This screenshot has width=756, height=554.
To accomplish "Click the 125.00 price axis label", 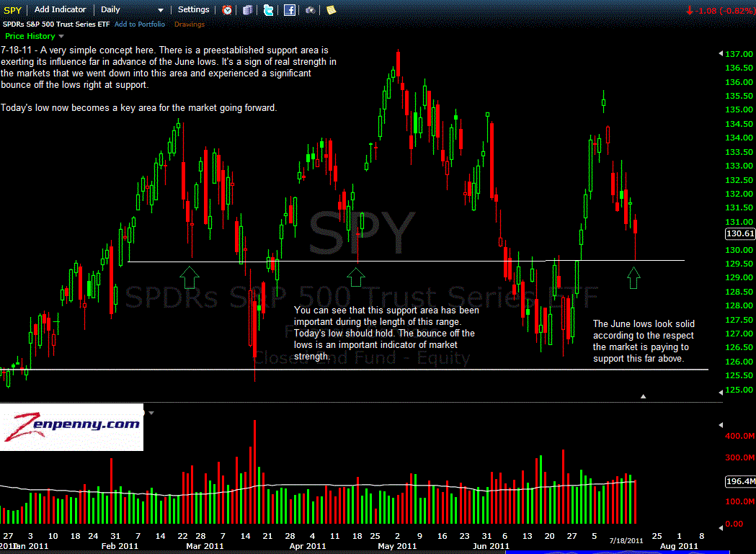I will point(739,390).
